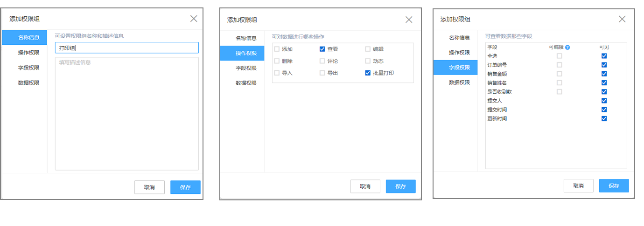Uncheck 可见 for the 更新时间 field
The width and height of the screenshot is (644, 226).
(604, 118)
